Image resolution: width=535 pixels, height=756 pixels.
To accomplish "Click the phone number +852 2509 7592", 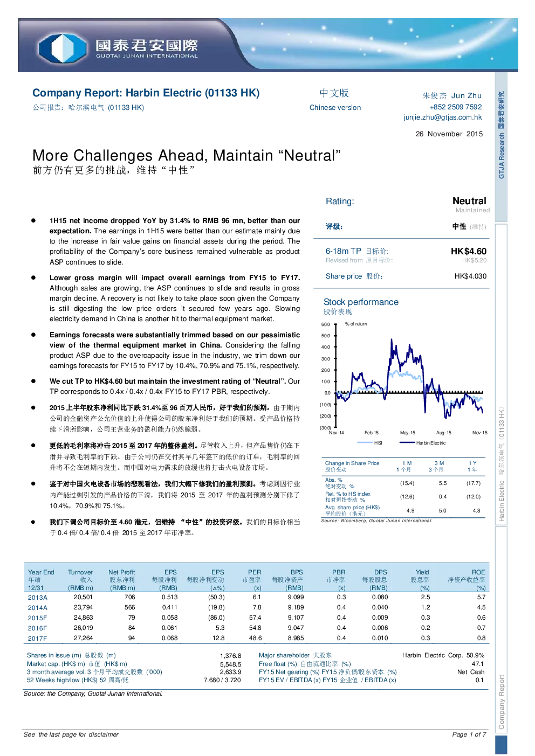I will [456, 107].
